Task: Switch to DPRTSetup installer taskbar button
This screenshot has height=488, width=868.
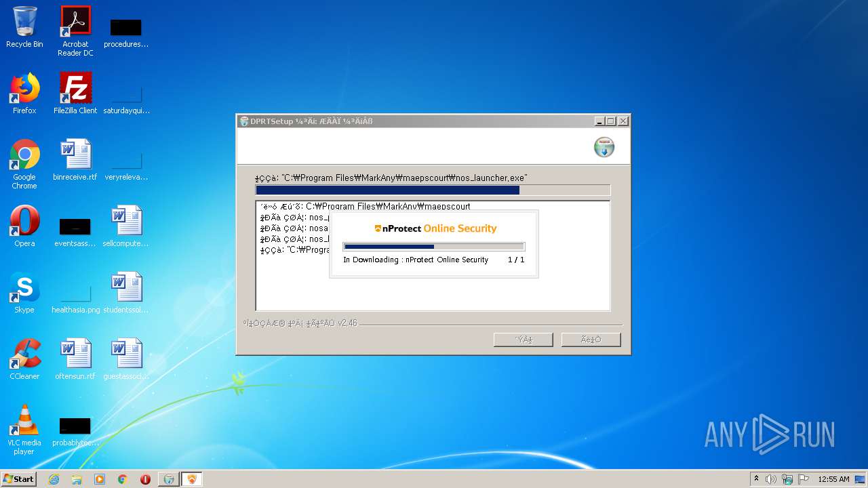Action: (169, 479)
